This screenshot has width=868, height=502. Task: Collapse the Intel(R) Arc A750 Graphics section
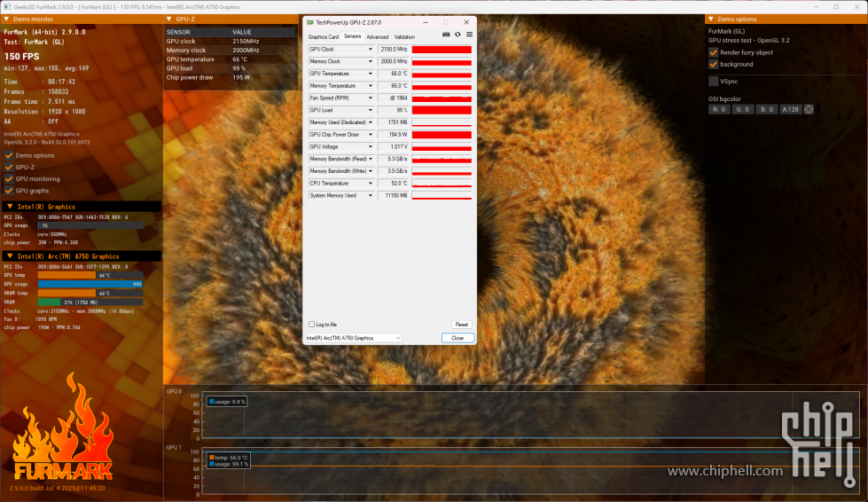pos(10,256)
